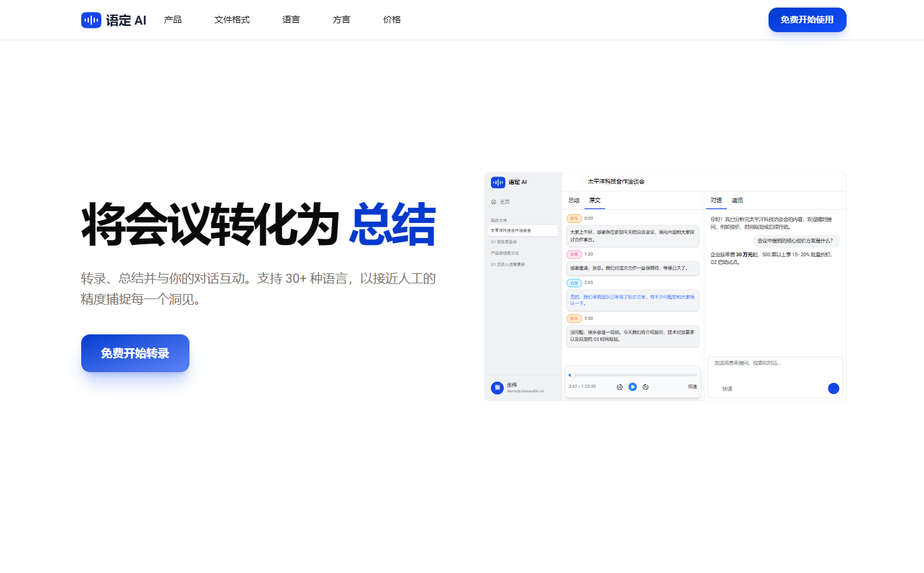Open the Q1 销售复盘会 file in the sidebar

pyautogui.click(x=504, y=242)
